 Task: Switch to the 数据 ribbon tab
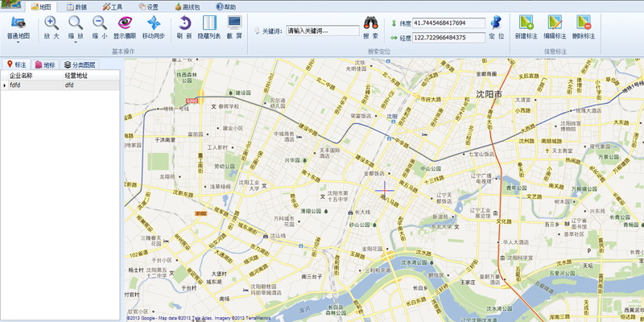coord(76,6)
